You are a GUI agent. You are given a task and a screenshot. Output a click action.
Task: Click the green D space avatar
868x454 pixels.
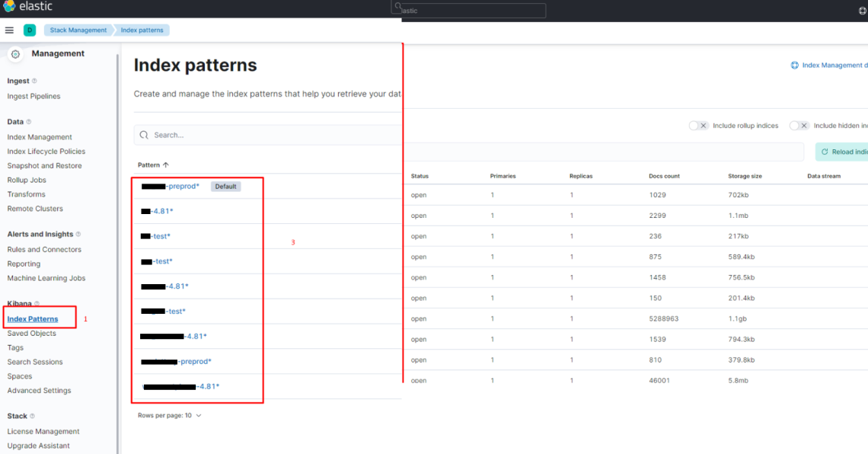(x=30, y=30)
